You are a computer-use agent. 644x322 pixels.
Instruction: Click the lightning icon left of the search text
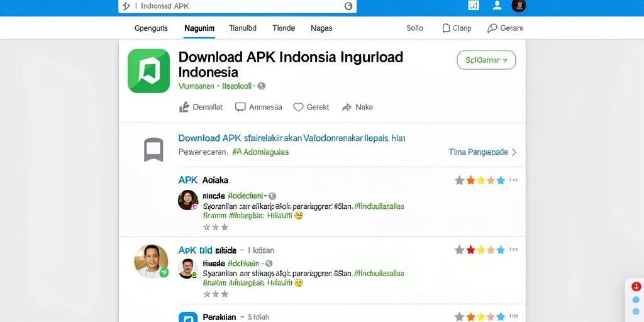point(126,6)
